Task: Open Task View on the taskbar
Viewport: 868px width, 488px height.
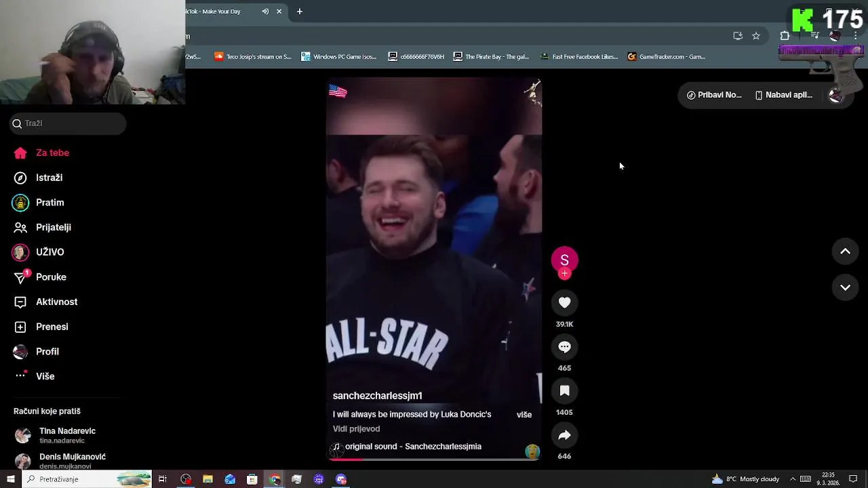Action: (163, 479)
